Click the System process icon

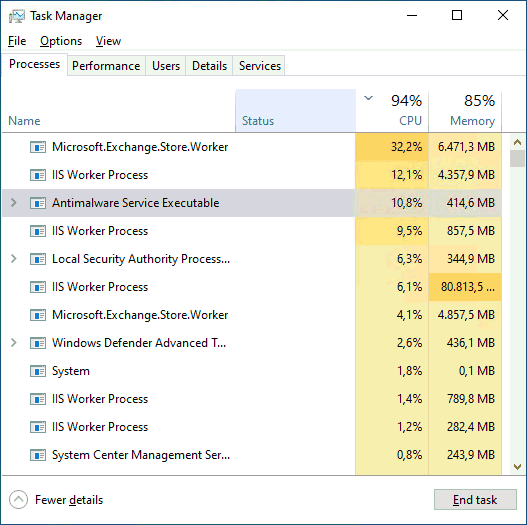(x=38, y=371)
